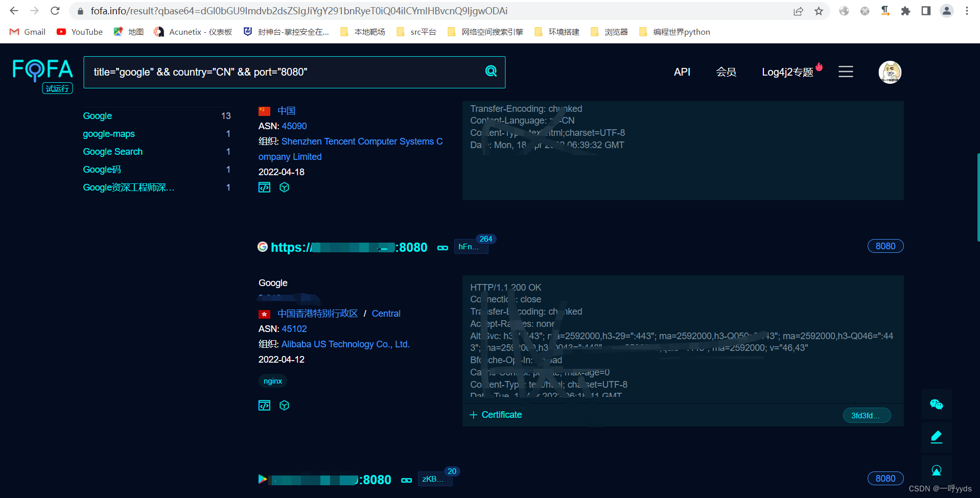Expand the 环境搭建 bookmark folder
This screenshot has height=498, width=980.
click(557, 32)
